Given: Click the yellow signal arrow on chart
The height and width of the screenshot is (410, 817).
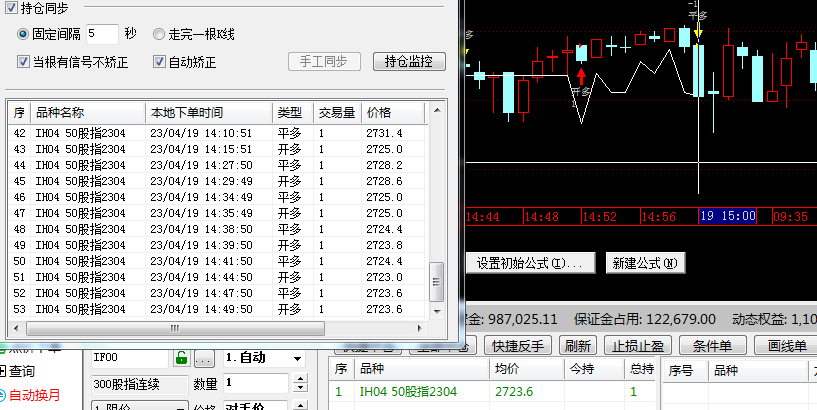Looking at the screenshot, I should 698,30.
